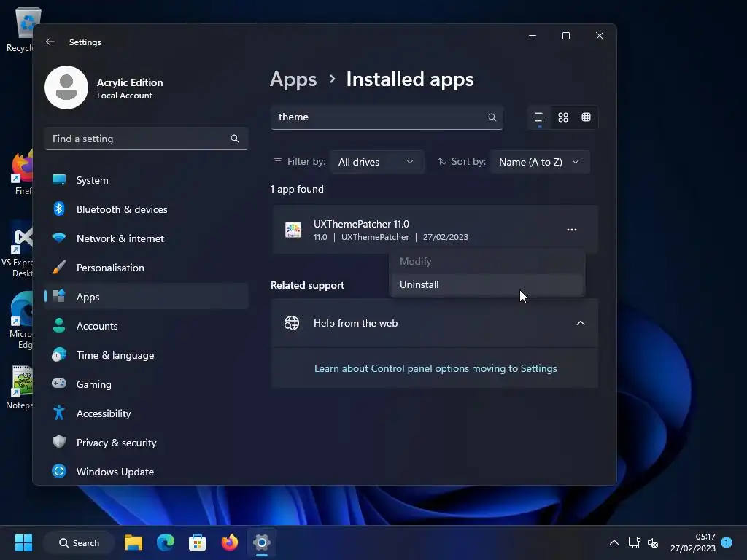Switch to list view layout

(x=539, y=117)
